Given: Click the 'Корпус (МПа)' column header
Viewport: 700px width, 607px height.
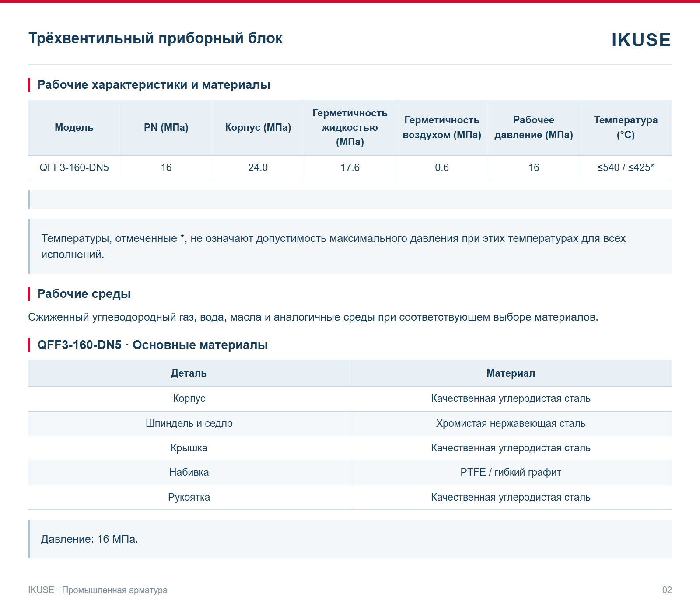Looking at the screenshot, I should click(x=258, y=127).
